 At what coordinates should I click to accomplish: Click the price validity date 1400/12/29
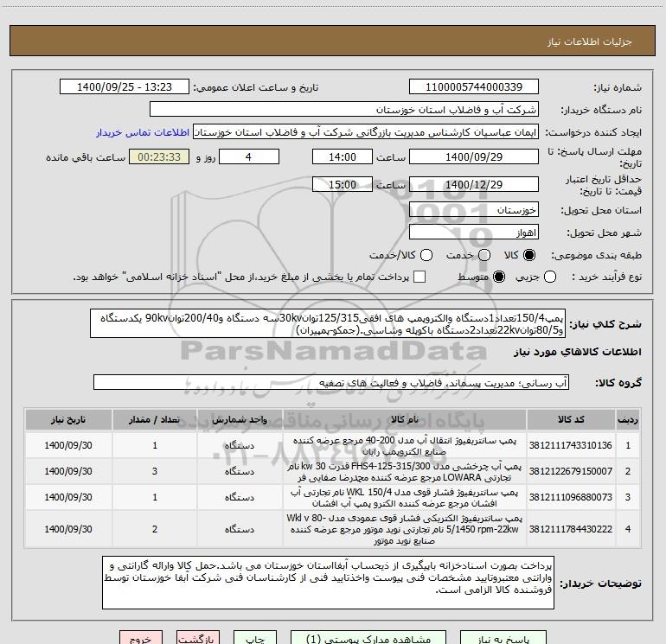point(474,185)
